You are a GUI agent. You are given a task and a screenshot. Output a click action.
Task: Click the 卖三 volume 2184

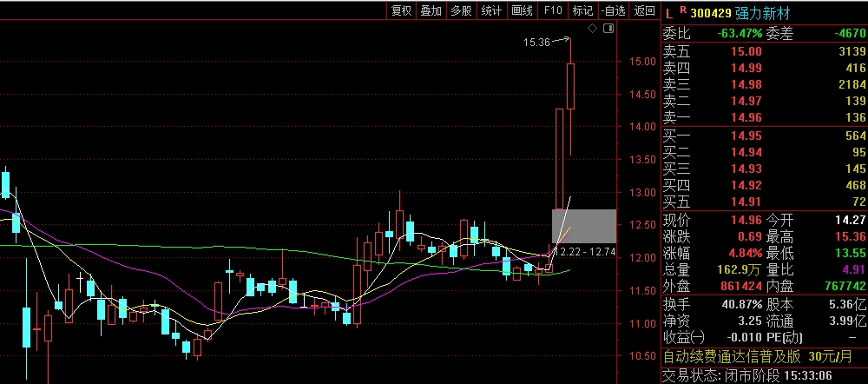(x=852, y=85)
